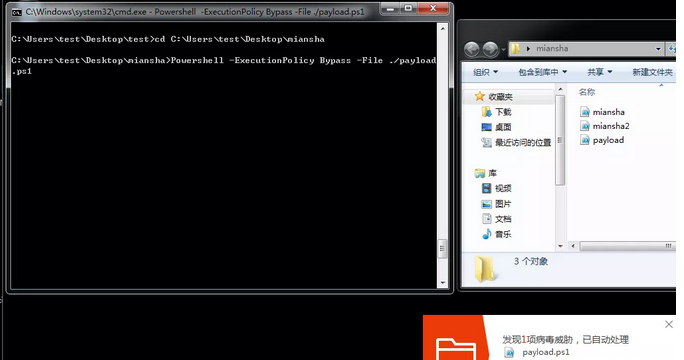The height and width of the screenshot is (360, 684).
Task: Click the 下载 folder icon
Action: 487,112
